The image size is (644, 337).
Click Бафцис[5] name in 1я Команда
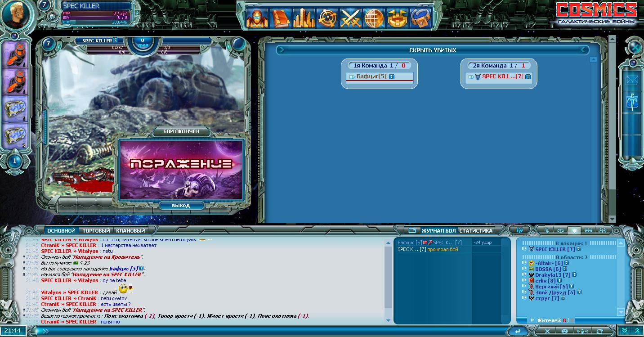pos(371,77)
